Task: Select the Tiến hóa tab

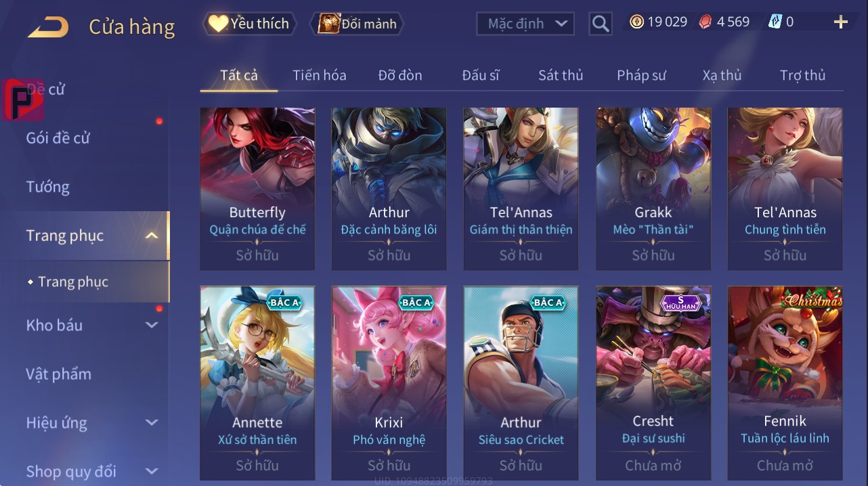Action: pos(319,75)
